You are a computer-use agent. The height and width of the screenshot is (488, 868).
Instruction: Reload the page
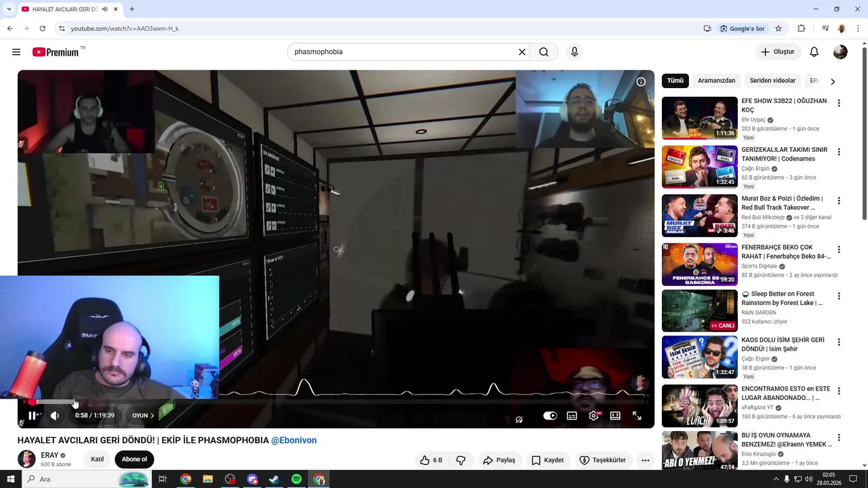(43, 28)
